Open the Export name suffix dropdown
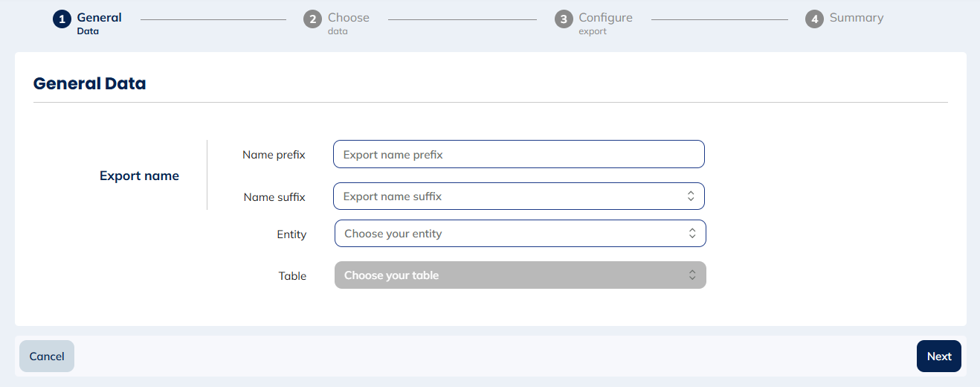The height and width of the screenshot is (387, 980). click(x=506, y=196)
